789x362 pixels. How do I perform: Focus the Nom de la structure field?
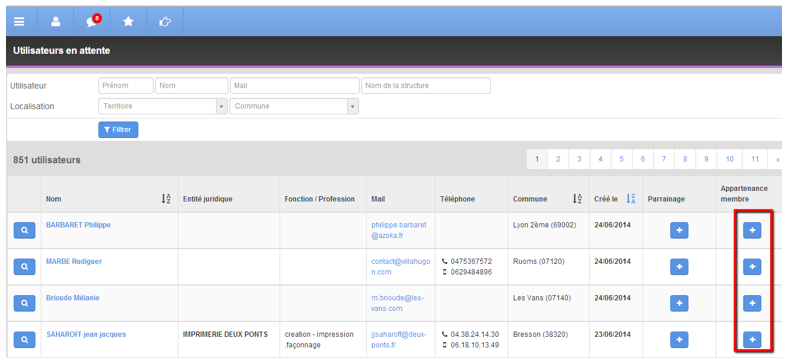426,86
